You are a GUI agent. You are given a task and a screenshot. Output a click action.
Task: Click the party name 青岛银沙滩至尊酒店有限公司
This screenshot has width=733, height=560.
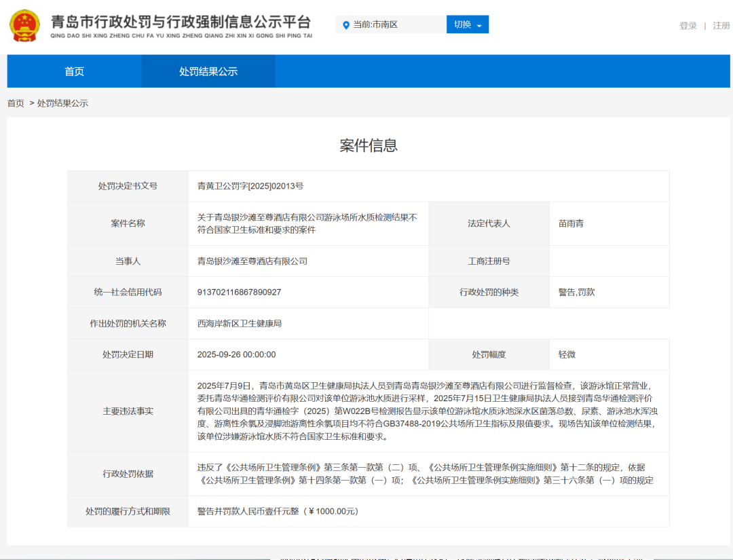tap(252, 261)
